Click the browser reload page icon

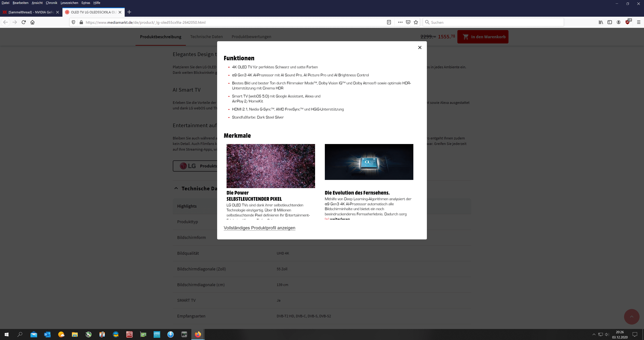point(24,22)
